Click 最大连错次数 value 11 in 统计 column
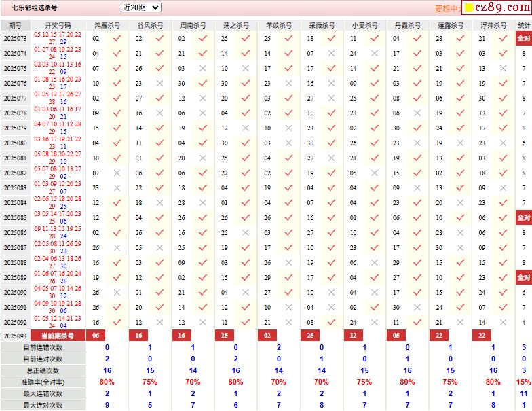 (x=524, y=394)
